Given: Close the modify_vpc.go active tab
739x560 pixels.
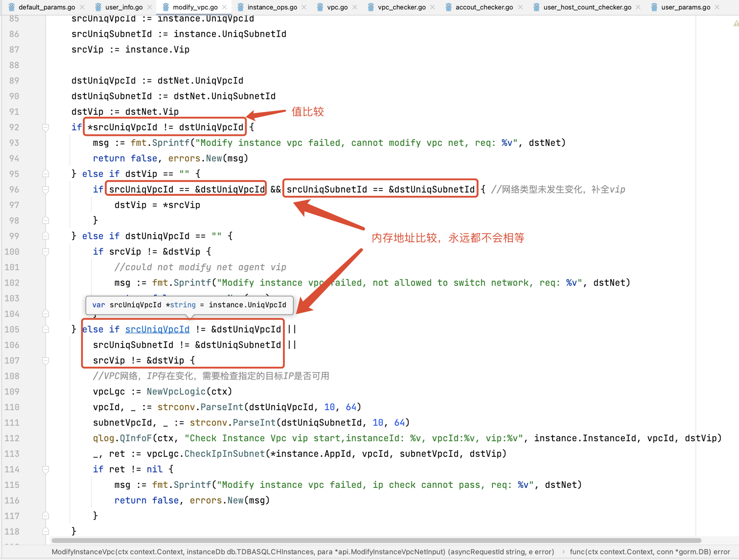Looking at the screenshot, I should coord(225,7).
